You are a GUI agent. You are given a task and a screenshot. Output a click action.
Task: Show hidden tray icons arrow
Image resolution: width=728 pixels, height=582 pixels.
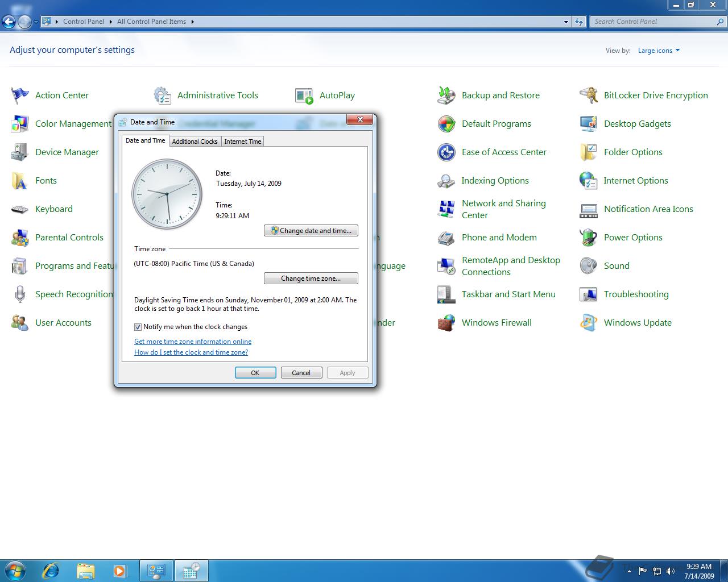628,571
